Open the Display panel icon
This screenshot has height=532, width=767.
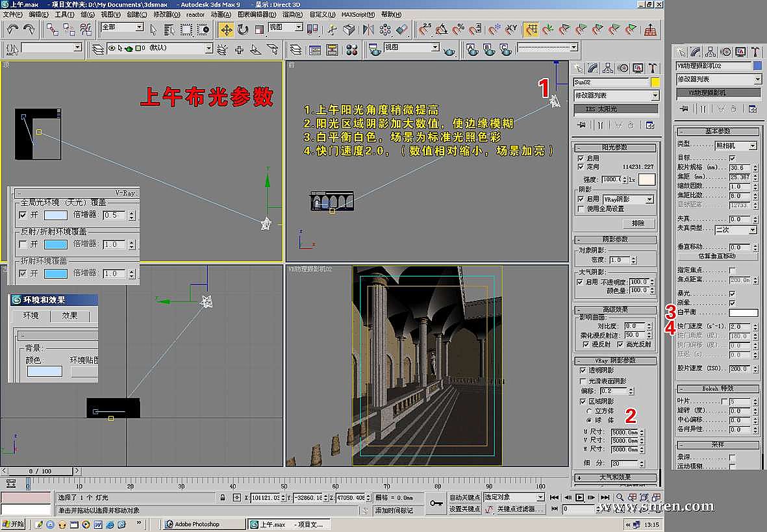[x=638, y=68]
